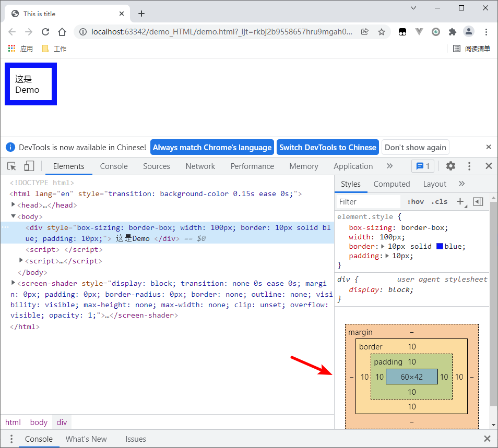Expand the head element node
This screenshot has width=498, height=448.
pyautogui.click(x=14, y=204)
